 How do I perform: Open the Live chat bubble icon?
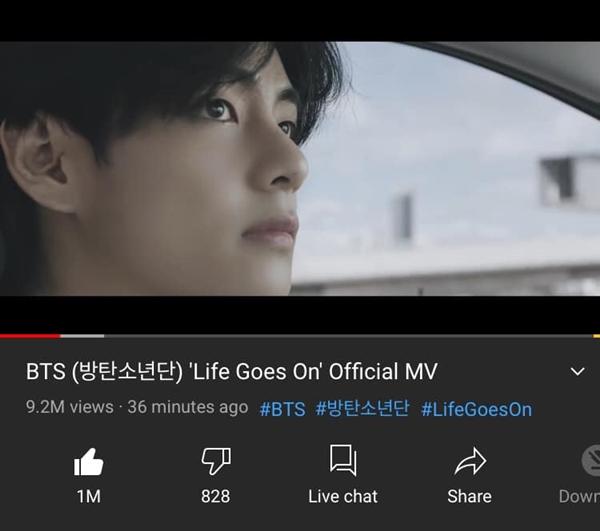tap(343, 460)
